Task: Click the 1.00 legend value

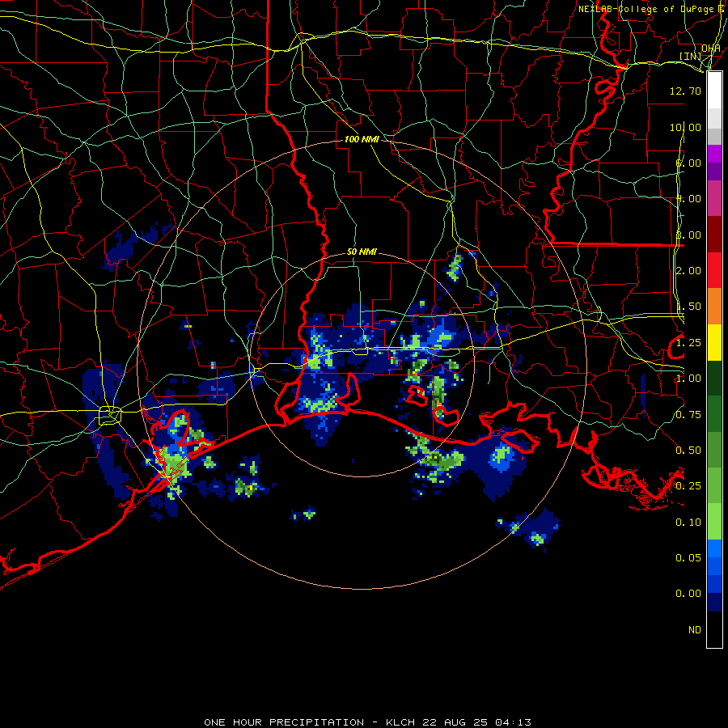Action: 688,379
